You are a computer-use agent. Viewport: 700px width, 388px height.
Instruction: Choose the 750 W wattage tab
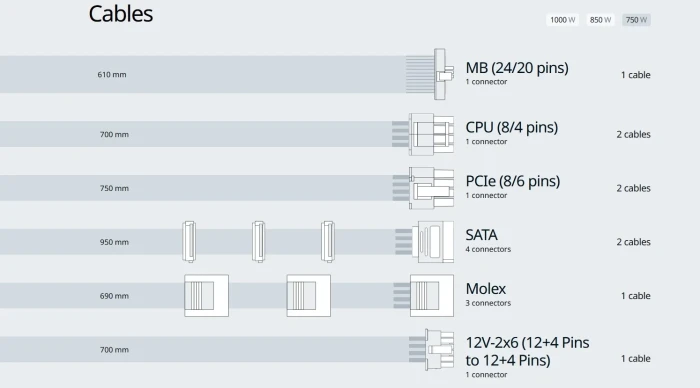click(636, 20)
